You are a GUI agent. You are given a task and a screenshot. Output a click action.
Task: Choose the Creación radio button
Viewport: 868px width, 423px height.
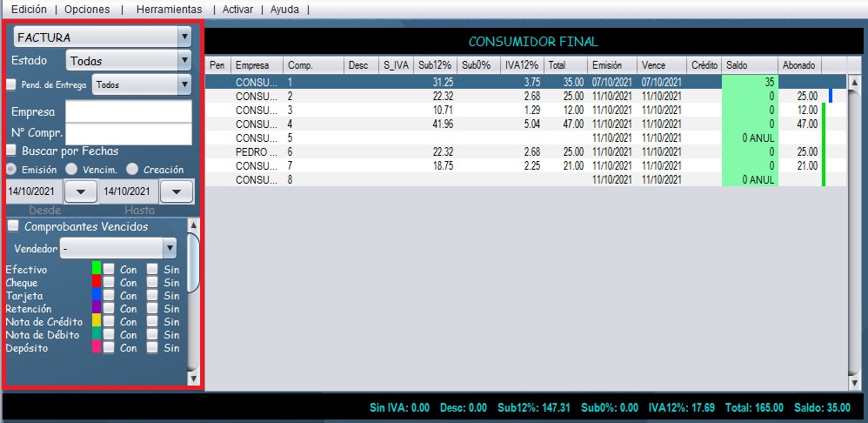point(132,169)
